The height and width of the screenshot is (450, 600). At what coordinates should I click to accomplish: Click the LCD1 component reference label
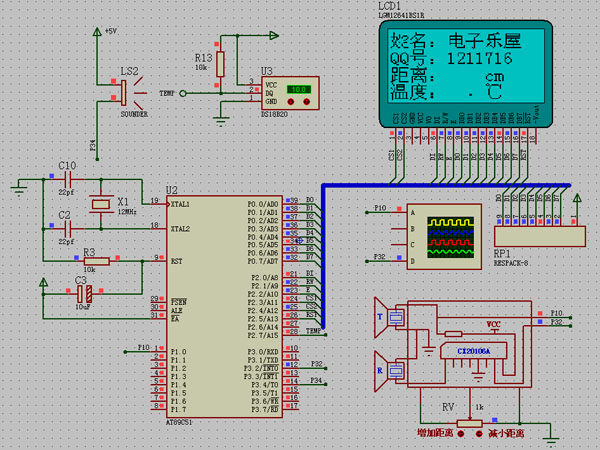click(389, 6)
